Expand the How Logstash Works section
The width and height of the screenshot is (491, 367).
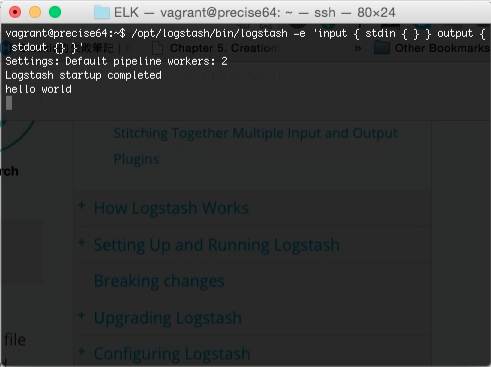click(x=81, y=205)
